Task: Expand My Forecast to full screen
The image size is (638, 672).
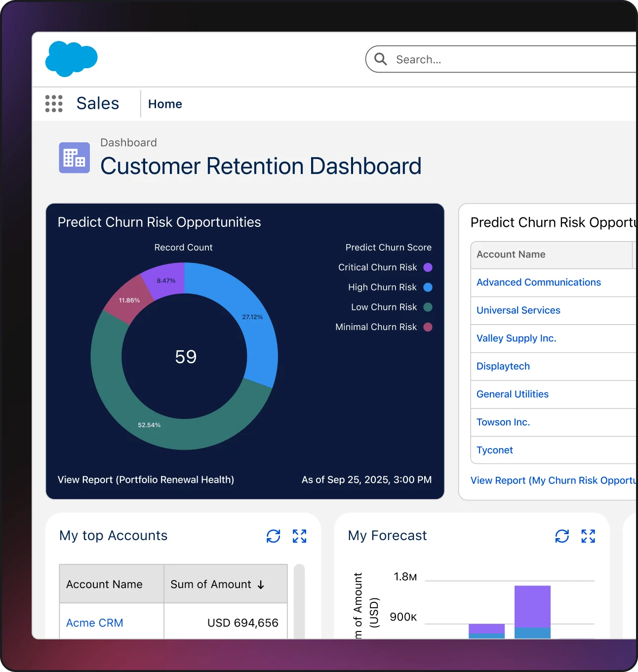Action: tap(588, 536)
